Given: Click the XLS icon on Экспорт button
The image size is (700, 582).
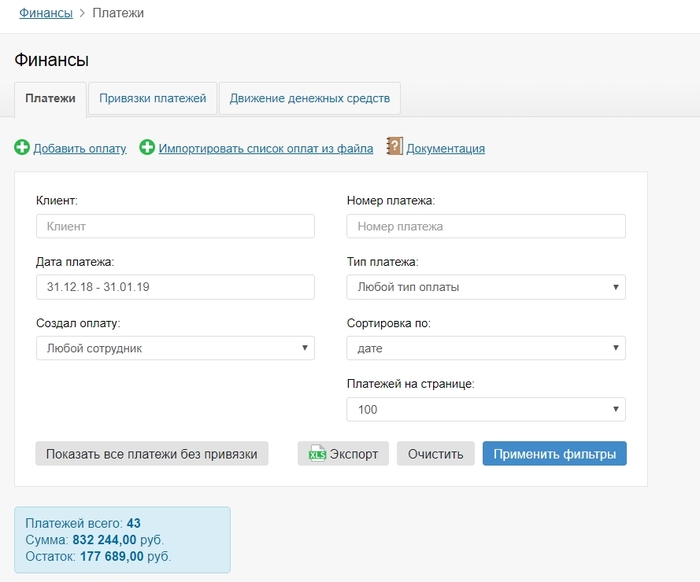Looking at the screenshot, I should point(317,454).
